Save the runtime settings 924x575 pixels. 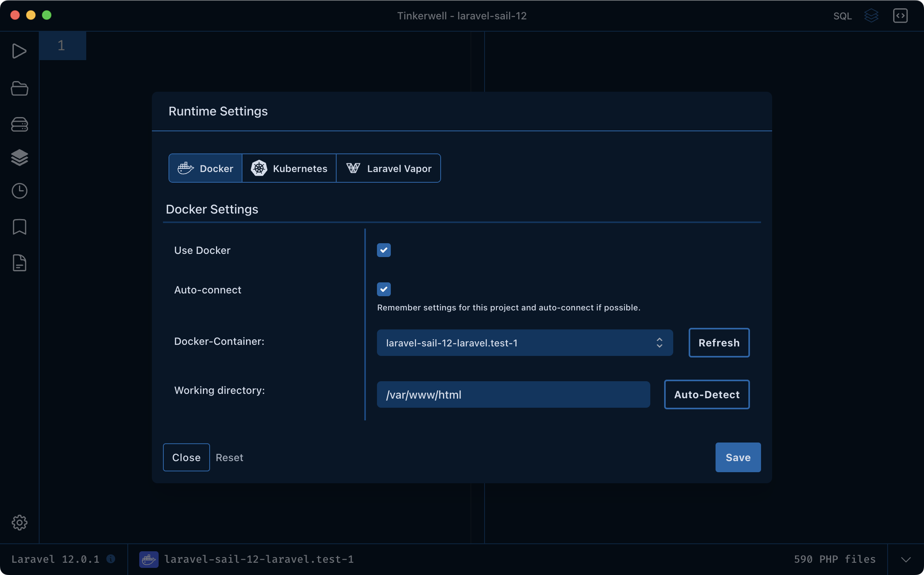point(738,458)
